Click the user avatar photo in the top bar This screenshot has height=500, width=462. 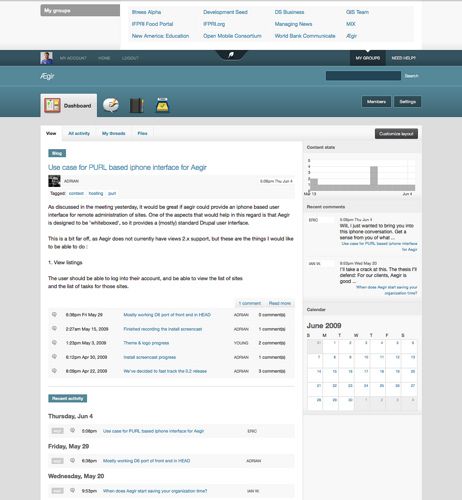[x=46, y=58]
